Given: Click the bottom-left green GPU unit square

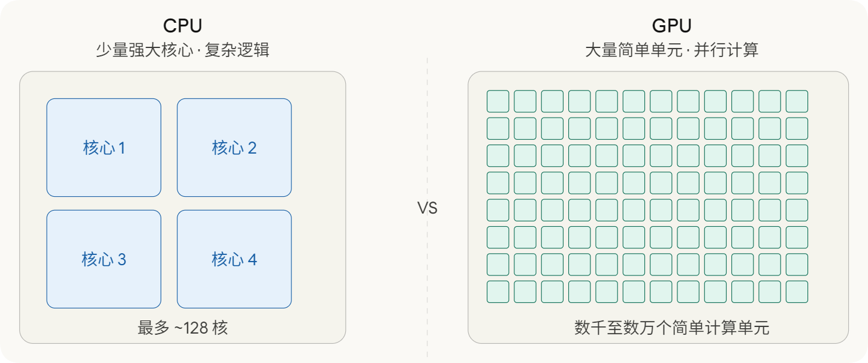Looking at the screenshot, I should tap(498, 292).
